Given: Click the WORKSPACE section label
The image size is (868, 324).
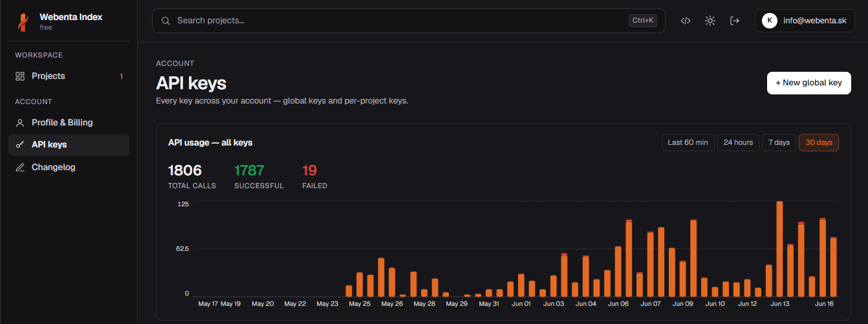Looking at the screenshot, I should tap(39, 55).
